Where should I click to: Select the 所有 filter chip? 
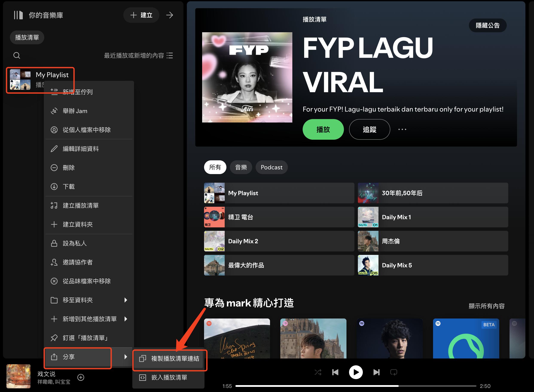pos(215,167)
